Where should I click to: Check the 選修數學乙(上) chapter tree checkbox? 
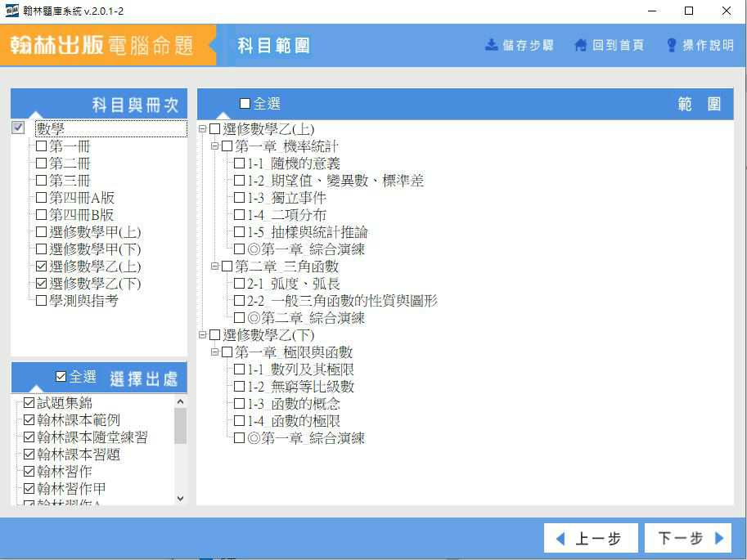point(215,128)
